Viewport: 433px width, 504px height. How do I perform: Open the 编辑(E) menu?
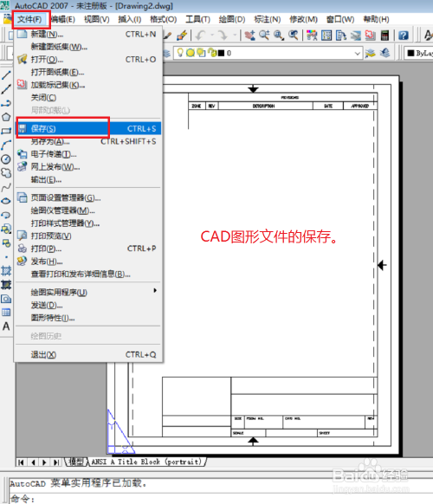tap(63, 19)
